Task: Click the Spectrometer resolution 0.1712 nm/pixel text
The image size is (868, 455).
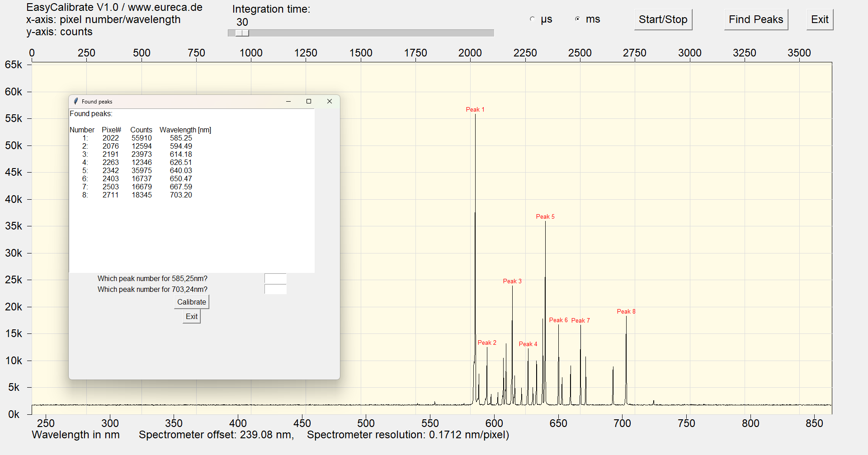Action: [x=408, y=435]
